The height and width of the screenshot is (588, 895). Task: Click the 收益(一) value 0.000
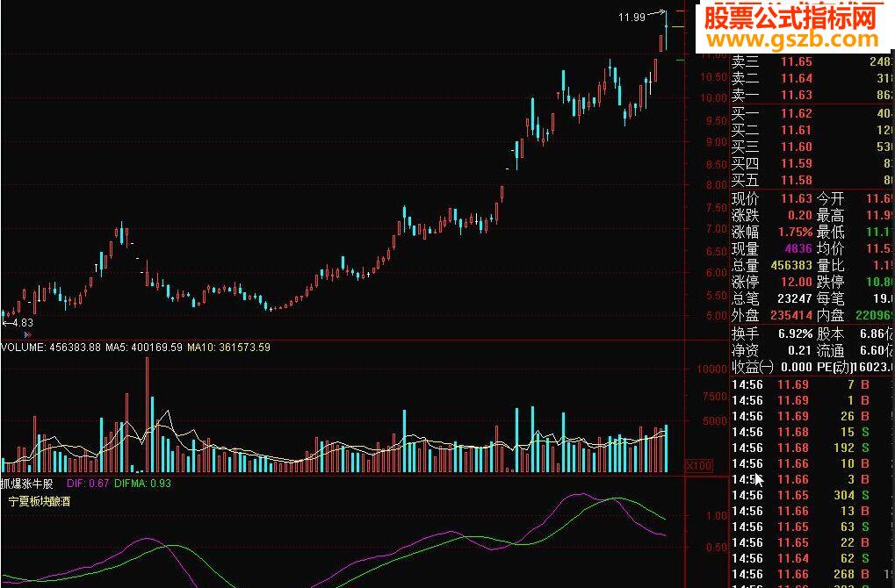coord(797,367)
